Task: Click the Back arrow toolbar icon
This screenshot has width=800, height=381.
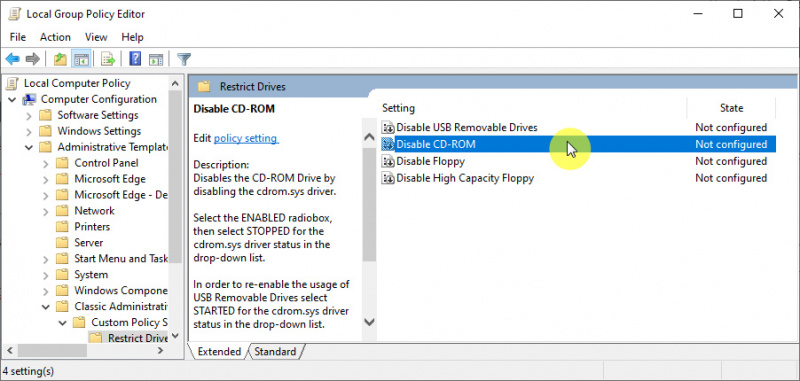Action: click(x=13, y=59)
